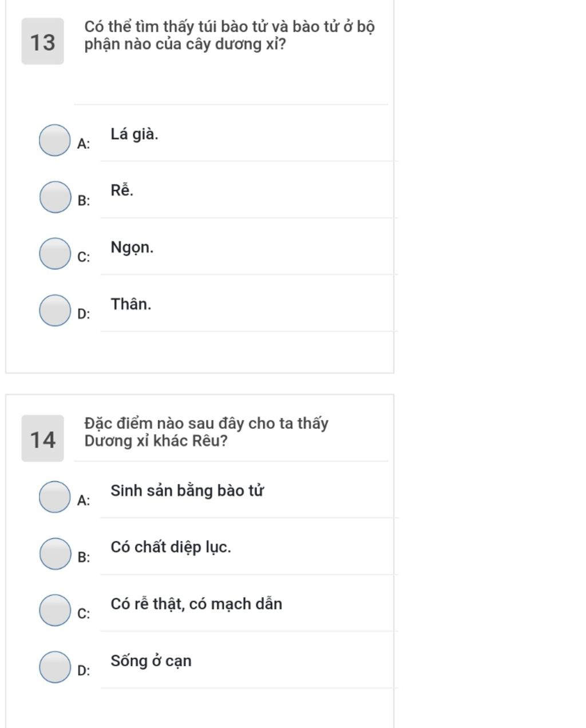Click the text "Sống ở cạn"
This screenshot has height=728, width=586.
pyautogui.click(x=151, y=661)
